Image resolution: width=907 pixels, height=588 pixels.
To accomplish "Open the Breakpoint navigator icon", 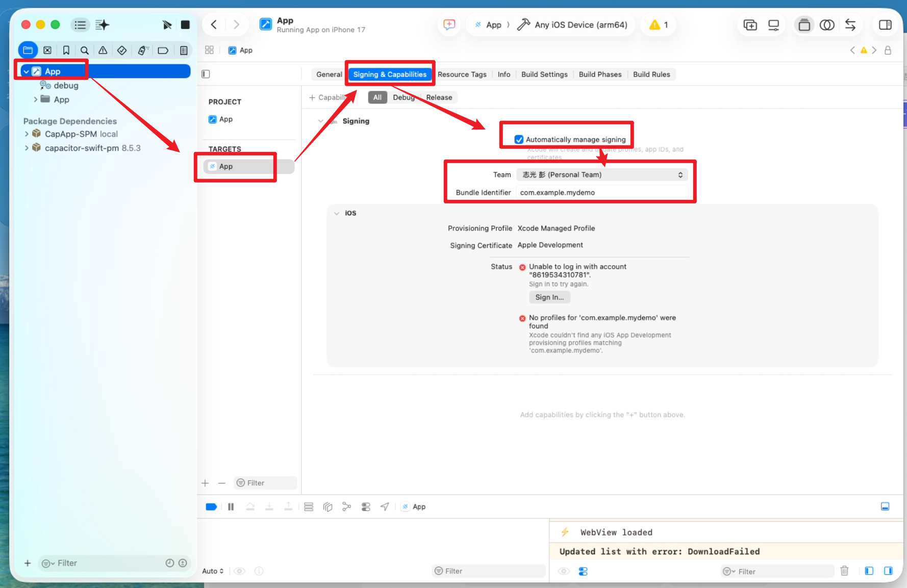I will pos(163,50).
